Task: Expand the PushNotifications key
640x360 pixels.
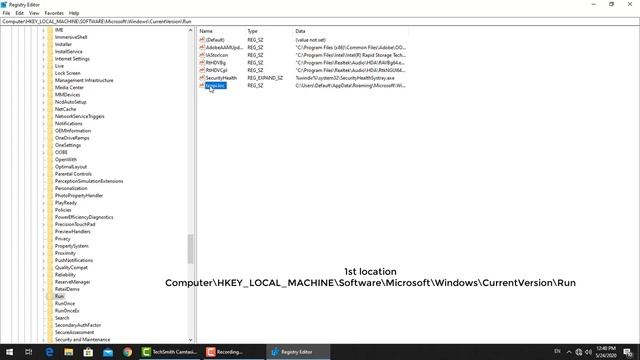Action: pyautogui.click(x=43, y=260)
